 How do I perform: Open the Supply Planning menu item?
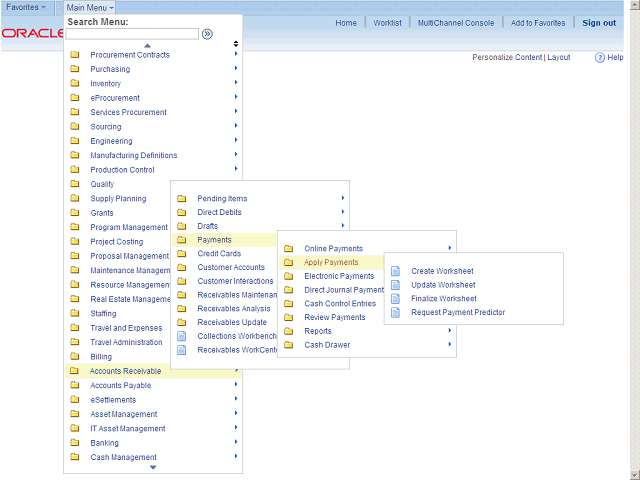click(118, 199)
